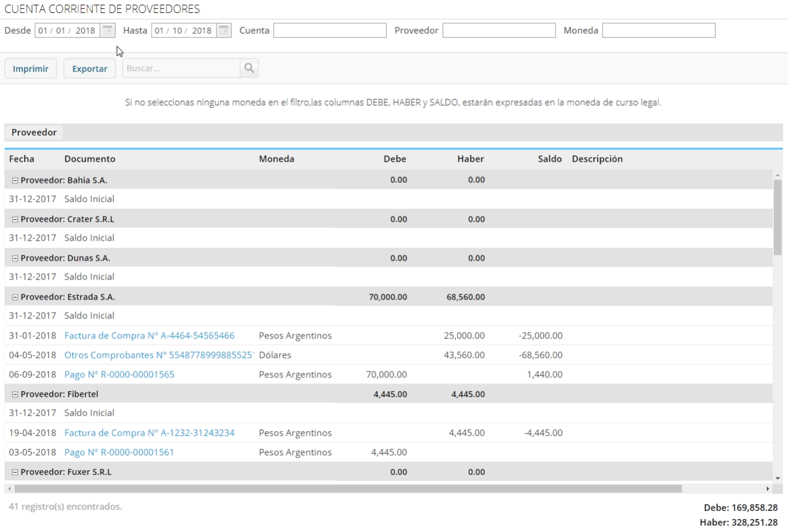Click the 68,560.00 Estrada haber total
Viewport: 788px width, 532px height.
[x=465, y=297]
